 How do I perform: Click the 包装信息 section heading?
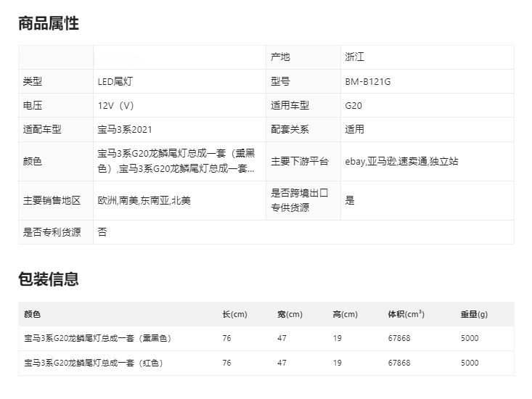[x=49, y=279]
